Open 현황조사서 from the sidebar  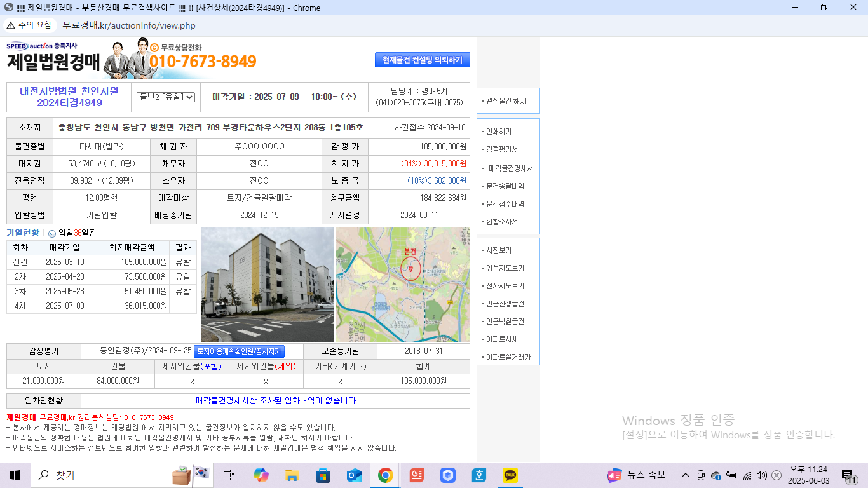coord(501,222)
